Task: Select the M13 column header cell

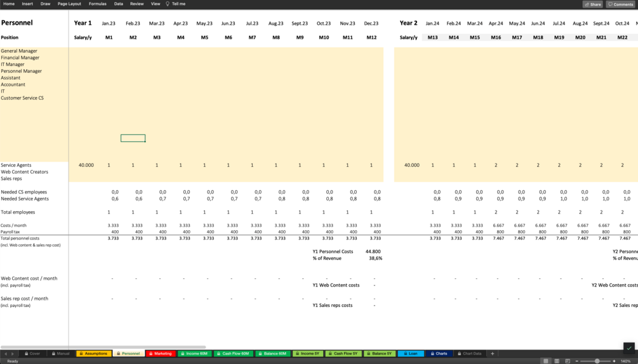Action: [432, 37]
